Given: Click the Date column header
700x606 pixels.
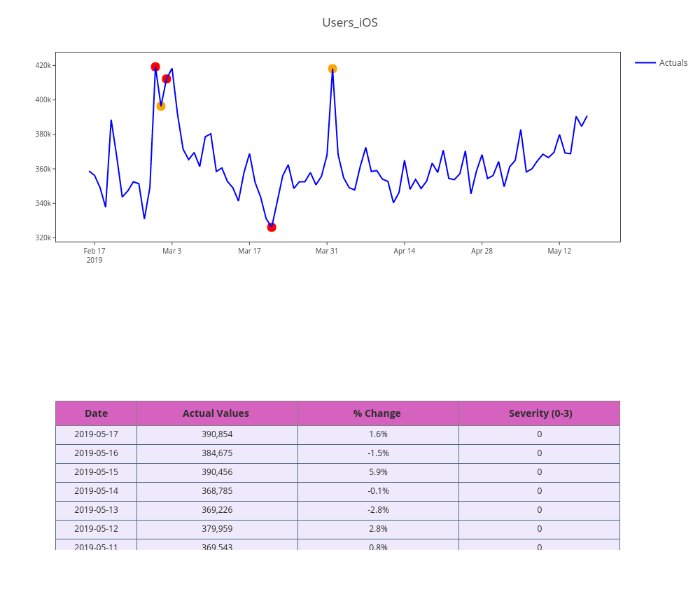Looking at the screenshot, I should (x=96, y=413).
